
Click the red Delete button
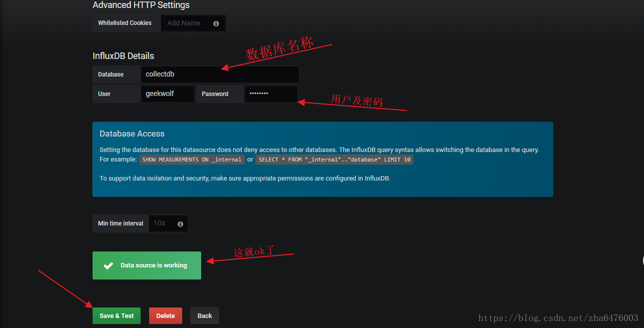click(x=166, y=316)
